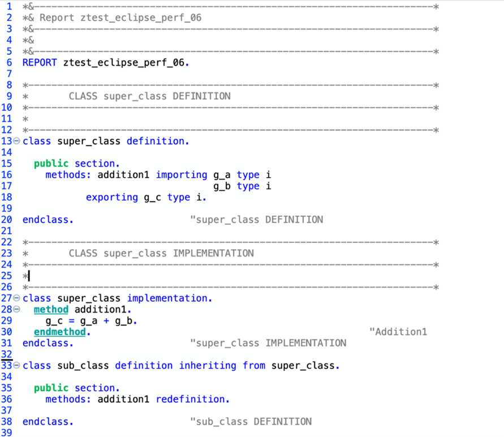The height and width of the screenshot is (437, 504).
Task: Click 'from' keyword on line 33
Action: coord(254,365)
